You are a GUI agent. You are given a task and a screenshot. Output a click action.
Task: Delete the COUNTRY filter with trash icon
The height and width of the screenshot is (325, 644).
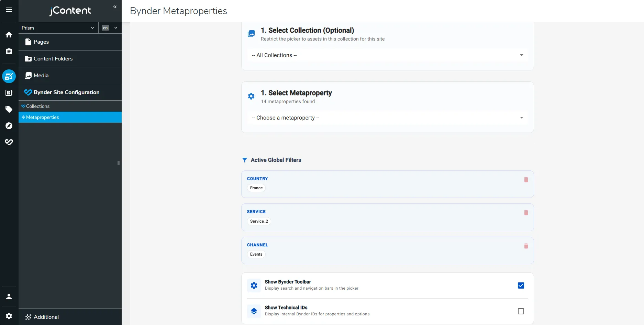pos(526,180)
